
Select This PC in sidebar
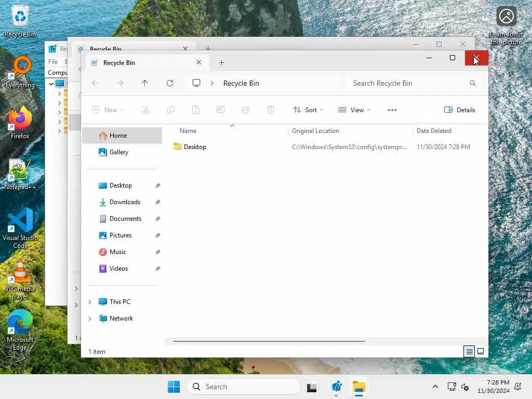(x=119, y=302)
